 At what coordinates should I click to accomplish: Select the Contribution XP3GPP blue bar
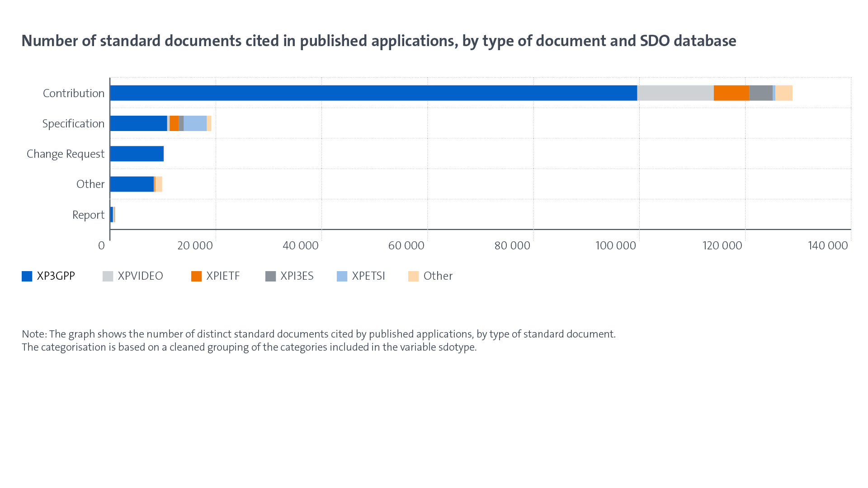pos(373,93)
